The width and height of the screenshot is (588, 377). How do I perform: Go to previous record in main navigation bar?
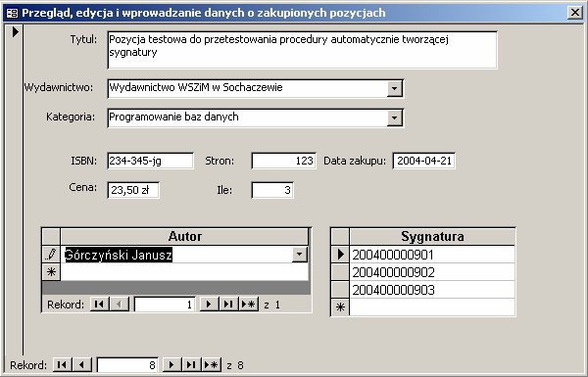81,364
